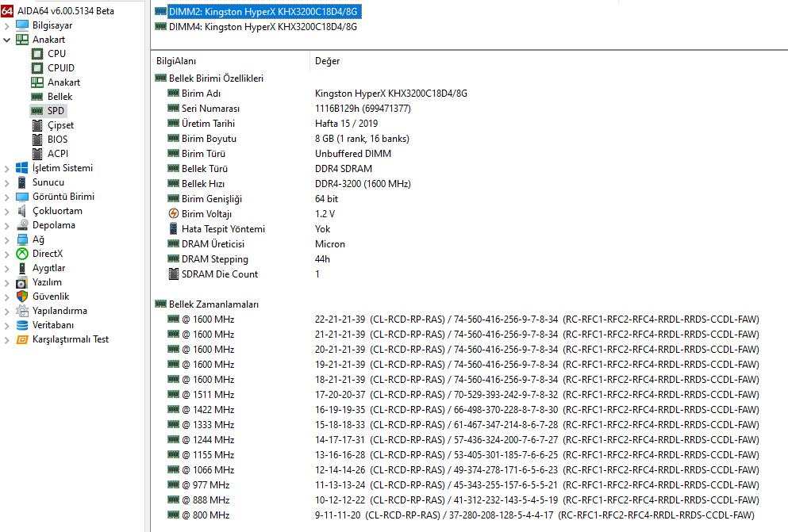Expand the Yapılandırma tree node

click(x=7, y=311)
